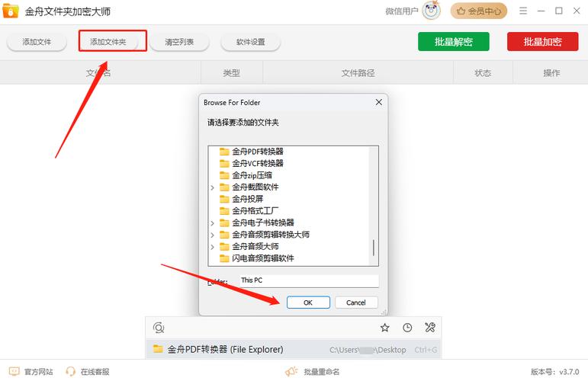Select 金舟PDF转换器 (File Explorer) result

pyautogui.click(x=294, y=349)
